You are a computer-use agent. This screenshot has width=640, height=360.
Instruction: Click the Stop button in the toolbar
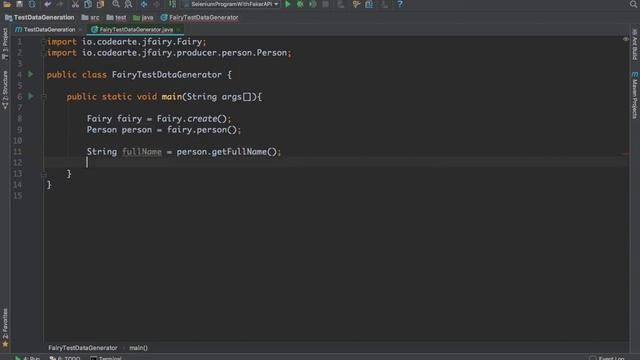tap(325, 4)
